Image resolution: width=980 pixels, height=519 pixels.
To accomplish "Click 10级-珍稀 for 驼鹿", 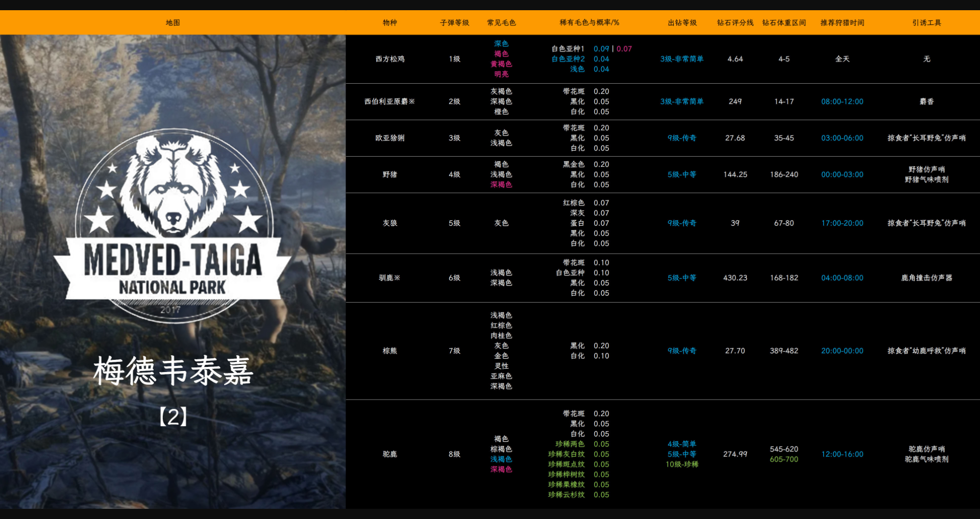I will pyautogui.click(x=682, y=464).
